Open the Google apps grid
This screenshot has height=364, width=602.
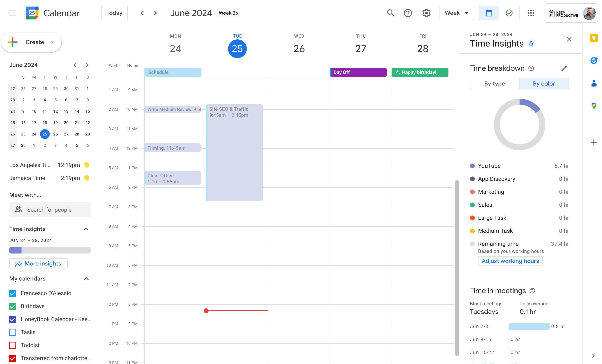point(531,13)
